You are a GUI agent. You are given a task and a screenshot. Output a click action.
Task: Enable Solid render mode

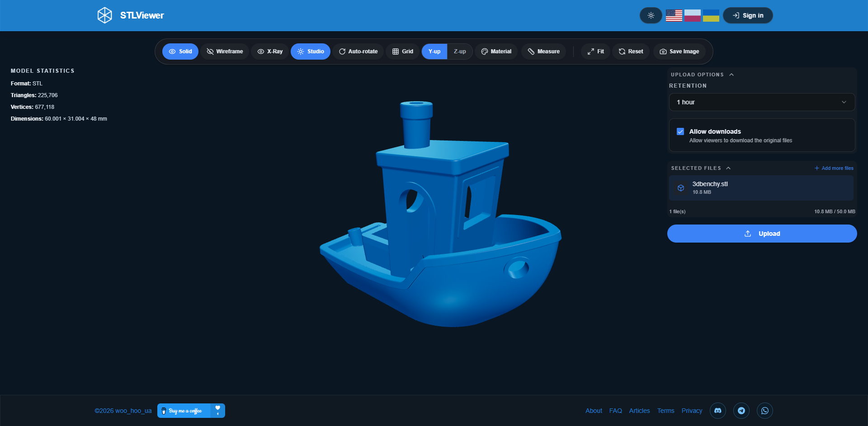point(180,51)
